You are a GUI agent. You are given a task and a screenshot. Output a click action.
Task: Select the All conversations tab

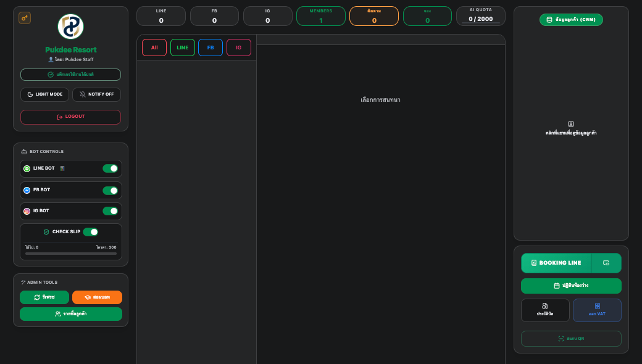[154, 48]
